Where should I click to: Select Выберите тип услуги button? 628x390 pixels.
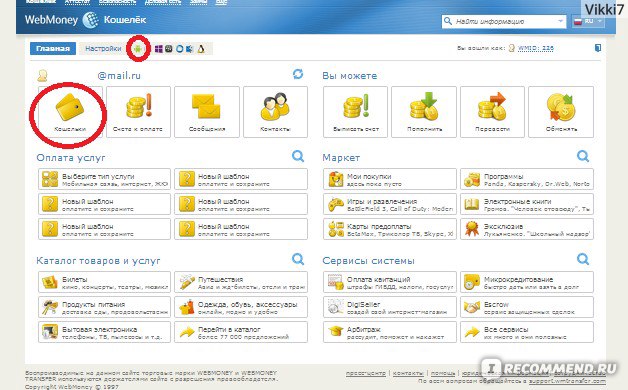click(x=105, y=179)
